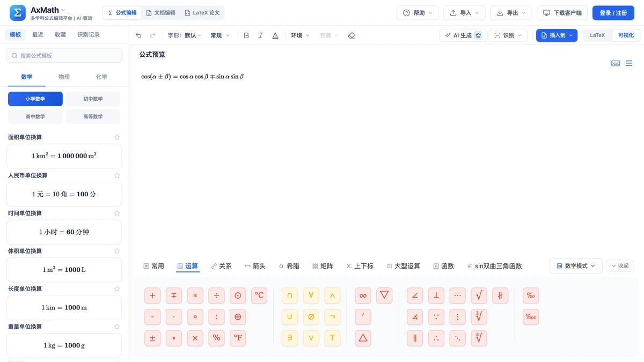Insert the nabla ▽ symbol
This screenshot has width=644, height=362.
(x=384, y=295)
